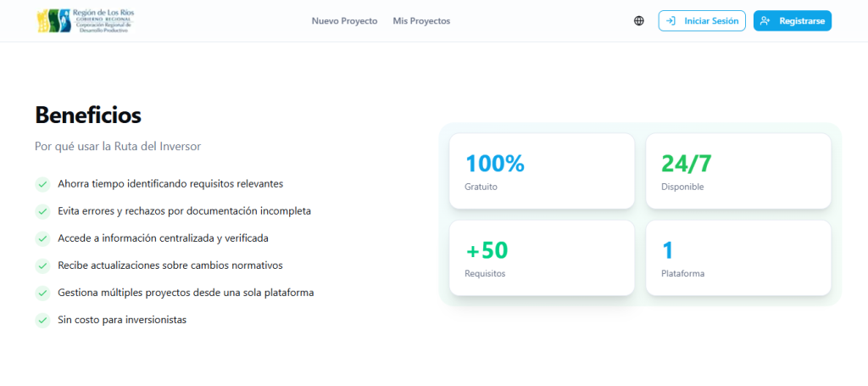Click checkmark beside 'Sin costo para inversionistas'

pyautogui.click(x=42, y=320)
